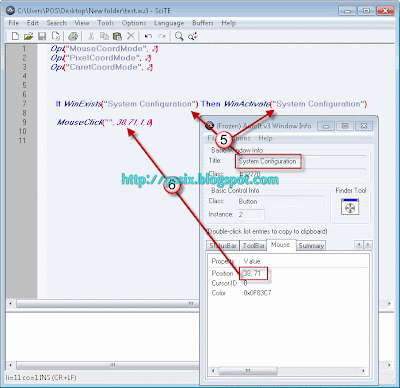Click the editor horizontal scrollbar thumb
The image size is (400, 388).
pyautogui.click(x=107, y=304)
